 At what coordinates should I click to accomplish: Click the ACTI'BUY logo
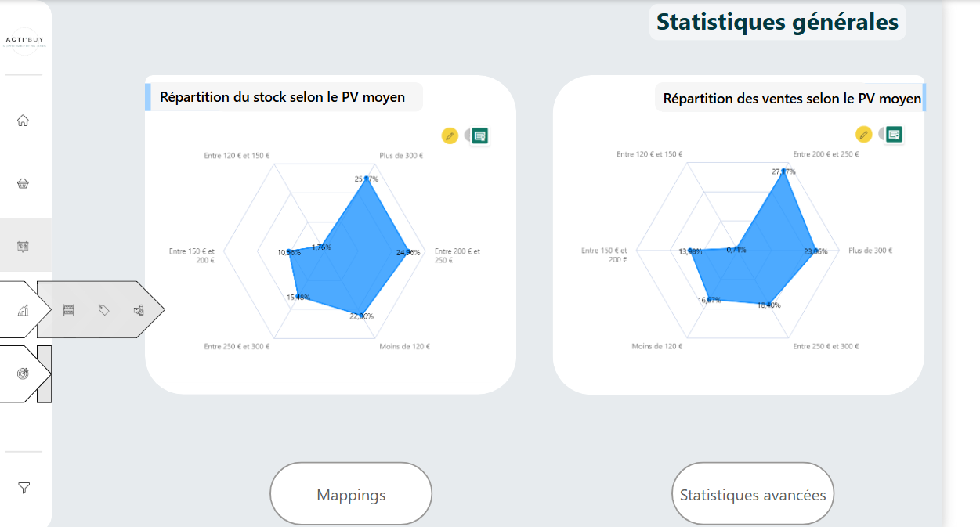[x=25, y=41]
